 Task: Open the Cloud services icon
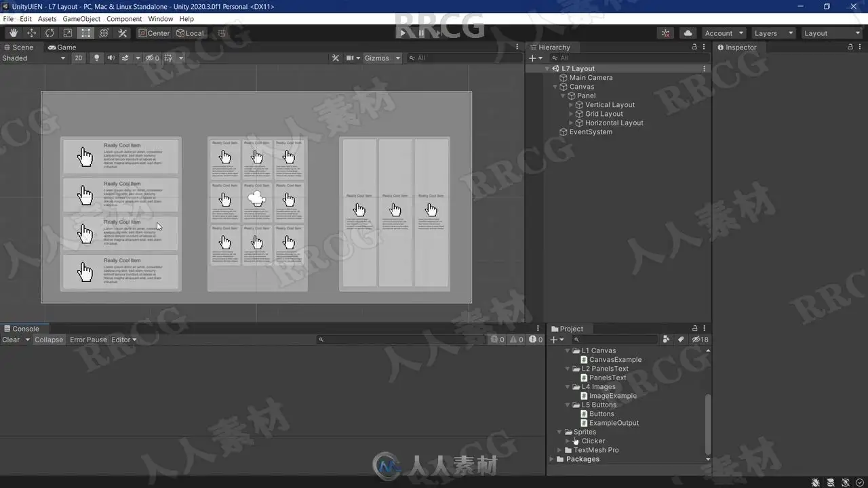pyautogui.click(x=688, y=33)
